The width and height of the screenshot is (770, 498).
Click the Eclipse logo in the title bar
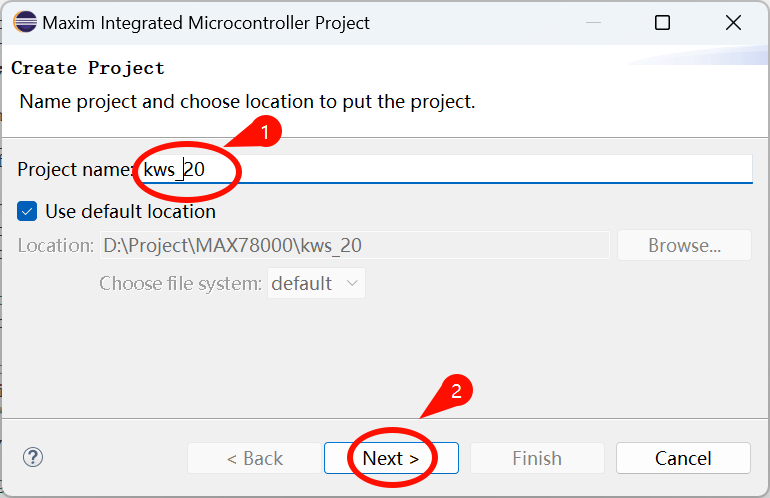[x=25, y=22]
